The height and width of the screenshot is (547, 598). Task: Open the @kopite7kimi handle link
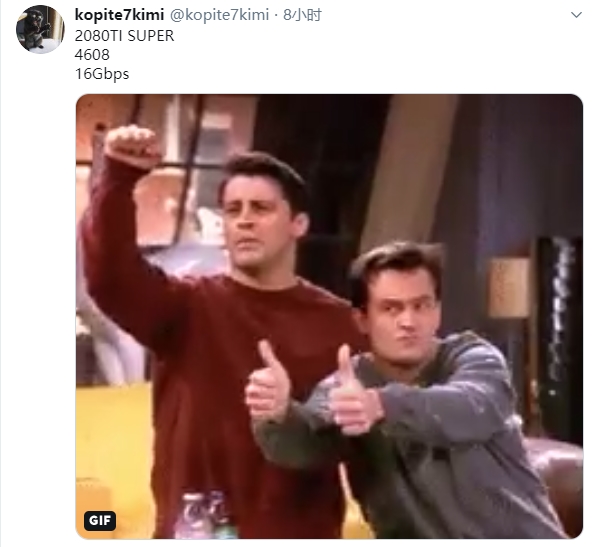click(219, 15)
